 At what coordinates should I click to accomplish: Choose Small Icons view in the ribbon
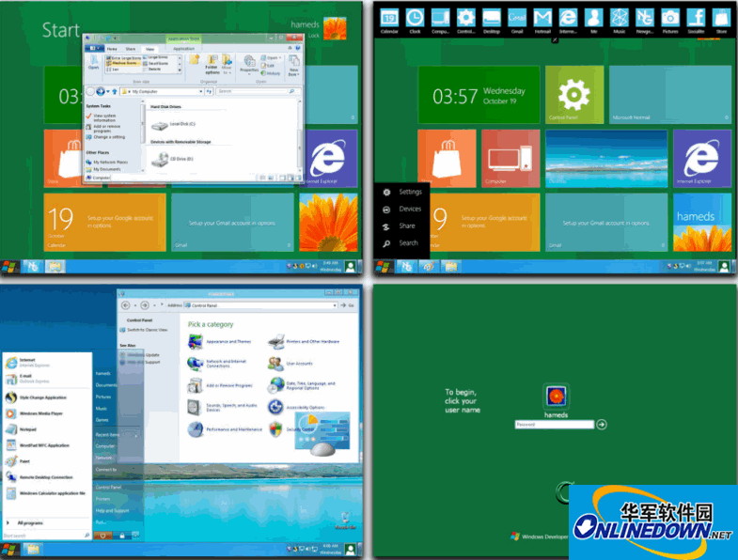(x=156, y=63)
